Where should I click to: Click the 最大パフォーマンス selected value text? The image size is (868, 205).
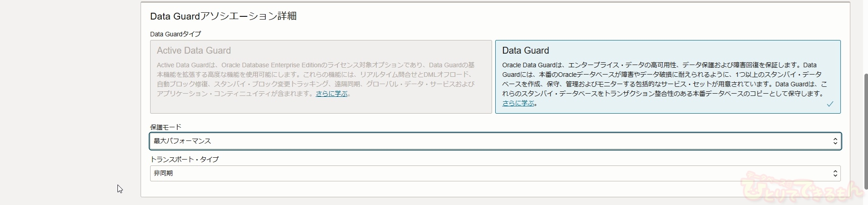pos(182,141)
